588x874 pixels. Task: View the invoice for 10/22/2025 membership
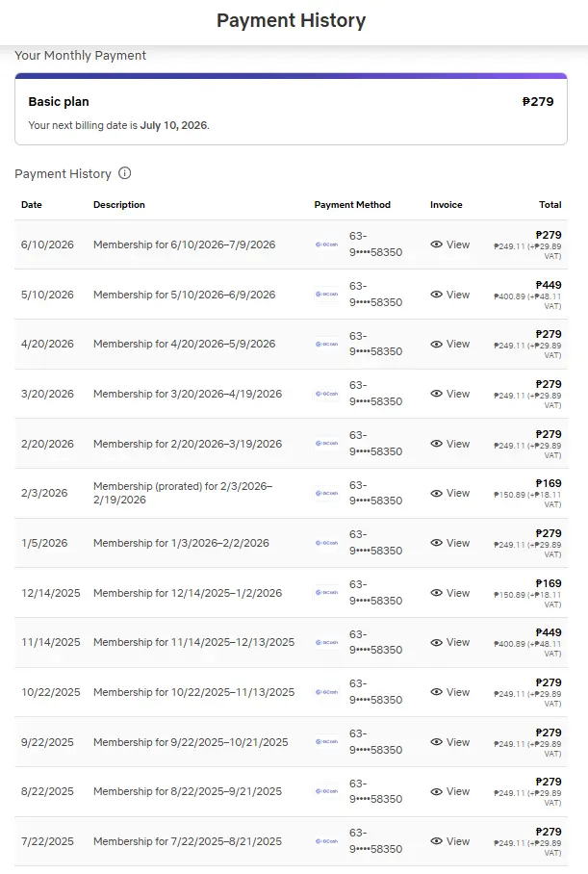pyautogui.click(x=450, y=692)
